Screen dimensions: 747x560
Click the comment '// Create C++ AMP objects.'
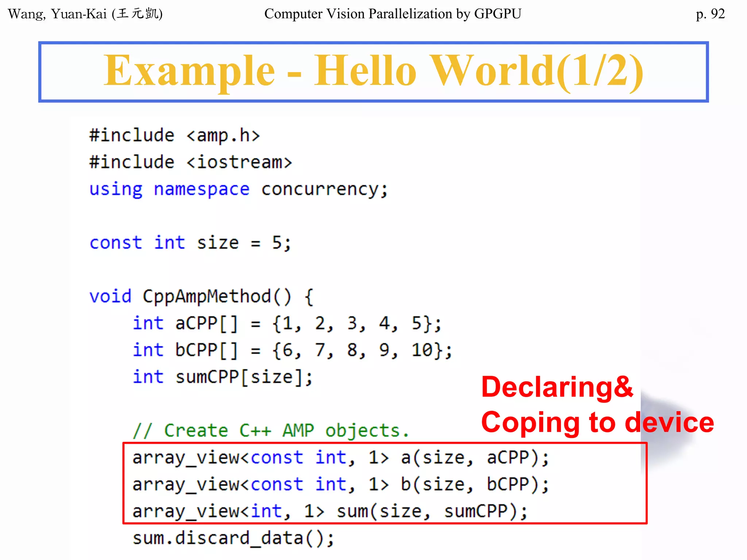pyautogui.click(x=271, y=431)
